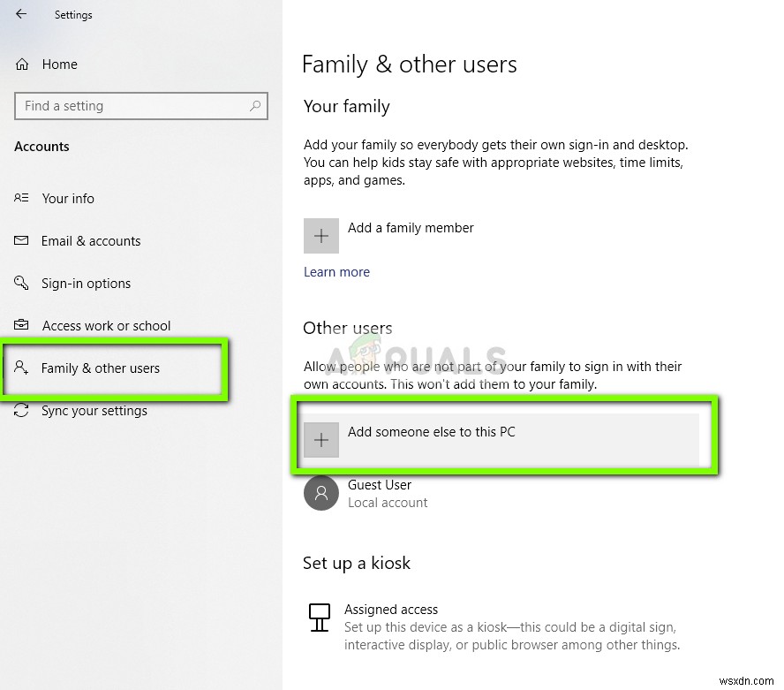The width and height of the screenshot is (784, 690).
Task: Click the back arrow to leave Accounts settings
Action: (x=19, y=15)
